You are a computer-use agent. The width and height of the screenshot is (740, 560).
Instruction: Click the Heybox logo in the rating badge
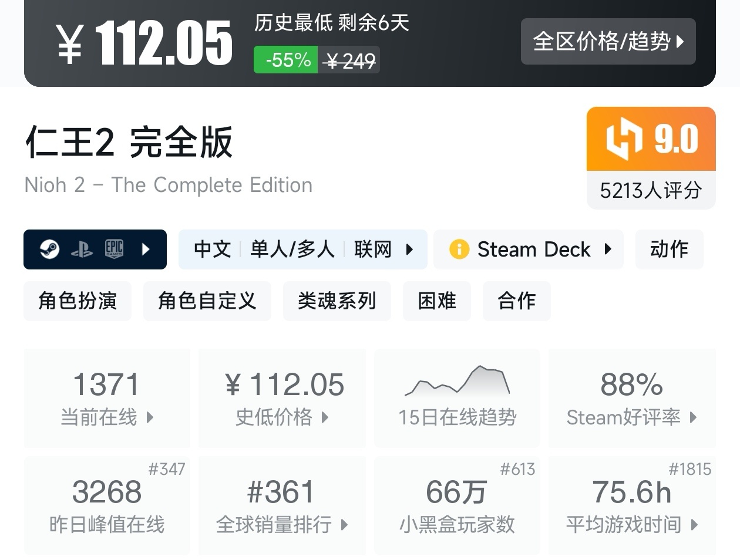point(624,139)
